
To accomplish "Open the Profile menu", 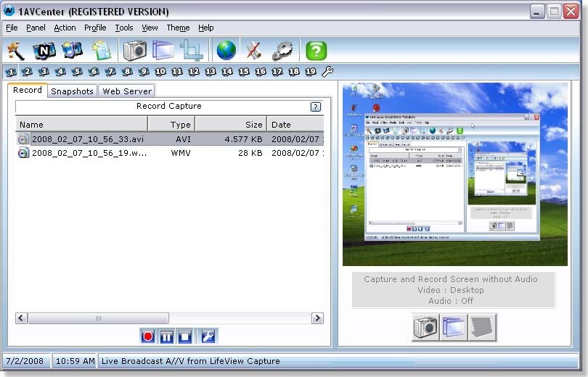I will [x=95, y=28].
